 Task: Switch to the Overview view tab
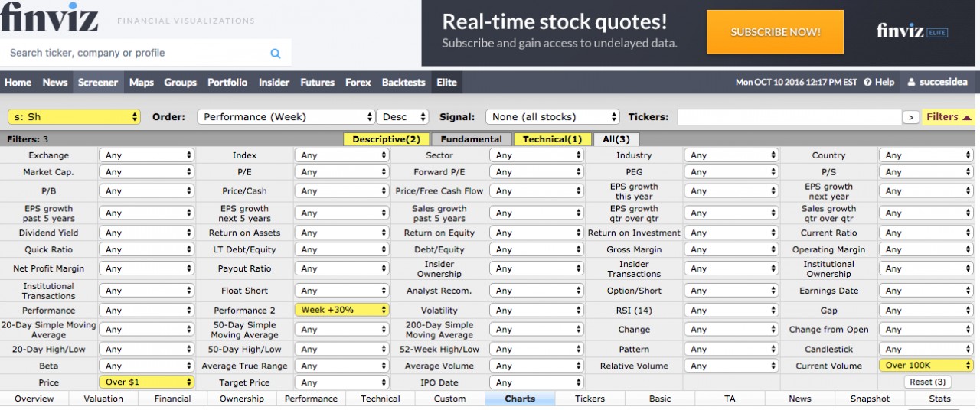pos(34,399)
